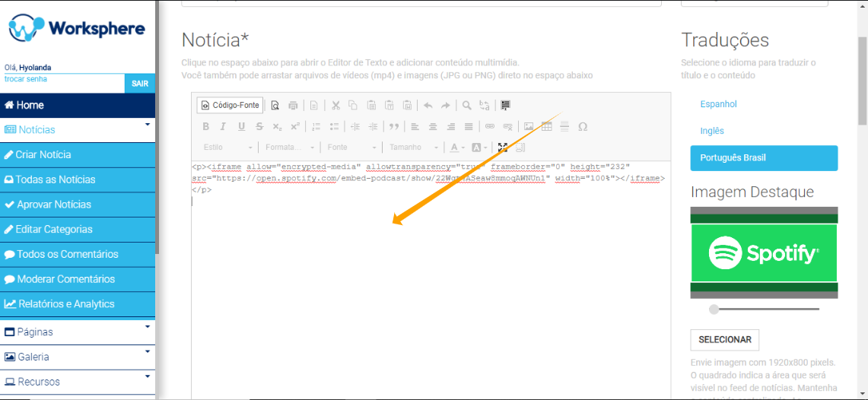Toggle Bold formatting
868x400 pixels.
click(x=206, y=127)
